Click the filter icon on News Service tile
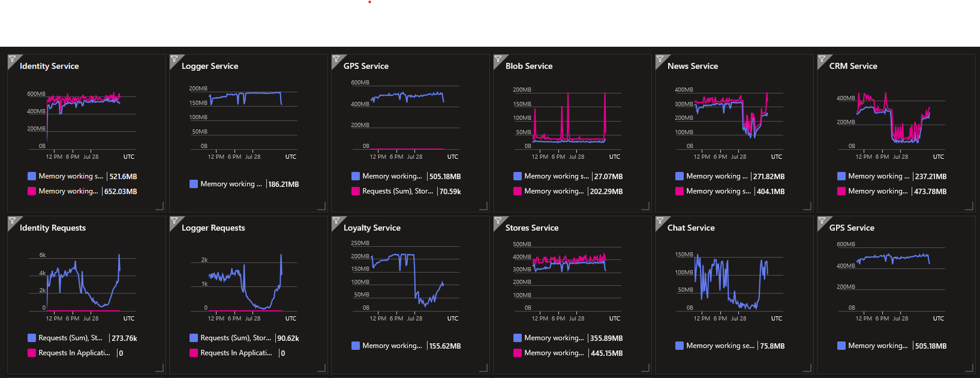Viewport: 980px width, 378px height. coord(659,59)
